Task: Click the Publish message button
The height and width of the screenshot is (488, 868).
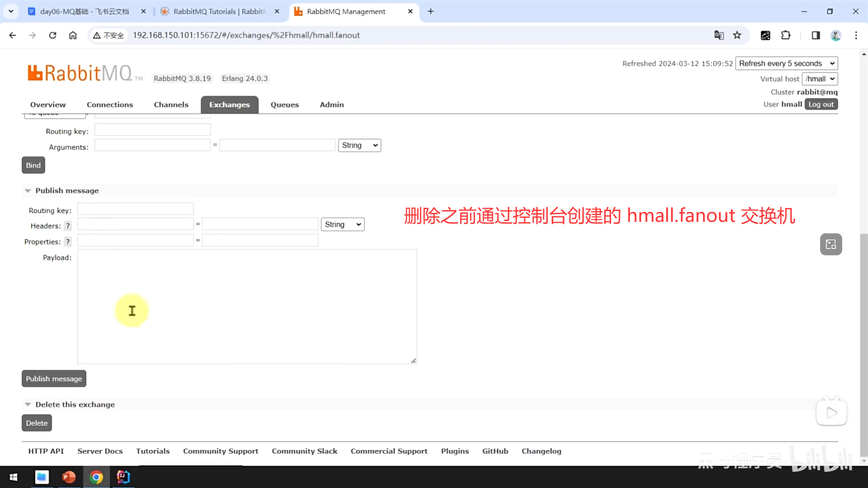Action: [x=54, y=379]
